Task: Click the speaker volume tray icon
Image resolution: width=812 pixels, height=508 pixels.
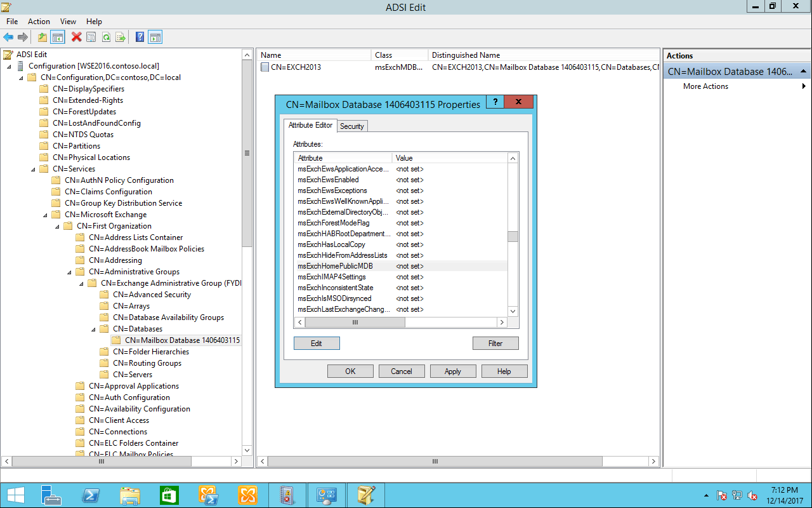Action: coord(752,495)
